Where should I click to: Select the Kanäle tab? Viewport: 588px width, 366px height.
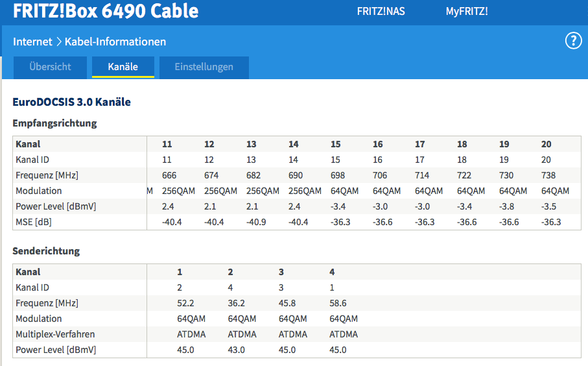tap(123, 67)
